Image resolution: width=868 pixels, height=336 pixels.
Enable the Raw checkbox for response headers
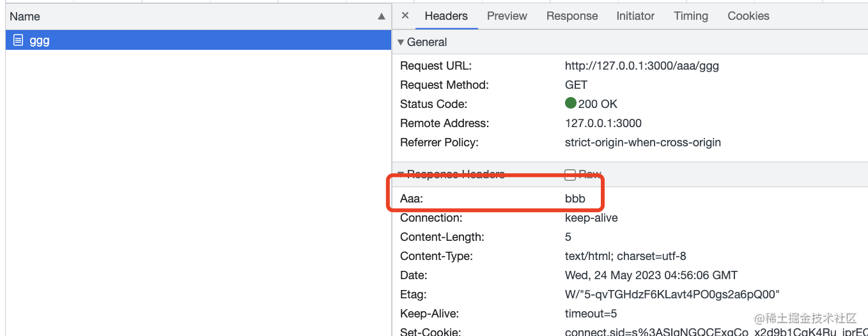[570, 174]
